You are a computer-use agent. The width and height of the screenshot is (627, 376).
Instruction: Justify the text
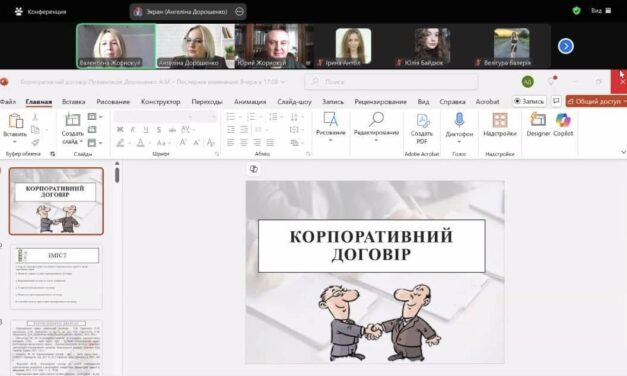(x=270, y=142)
